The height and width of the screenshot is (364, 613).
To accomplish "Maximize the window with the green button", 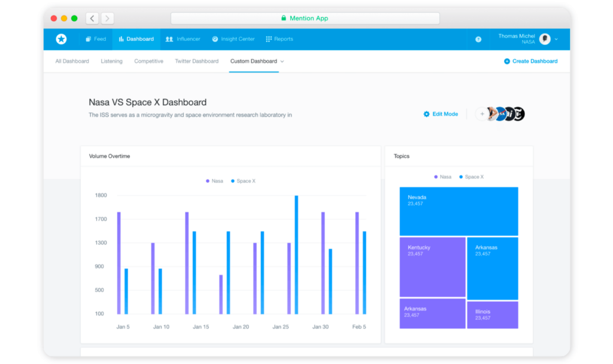I will click(x=74, y=18).
